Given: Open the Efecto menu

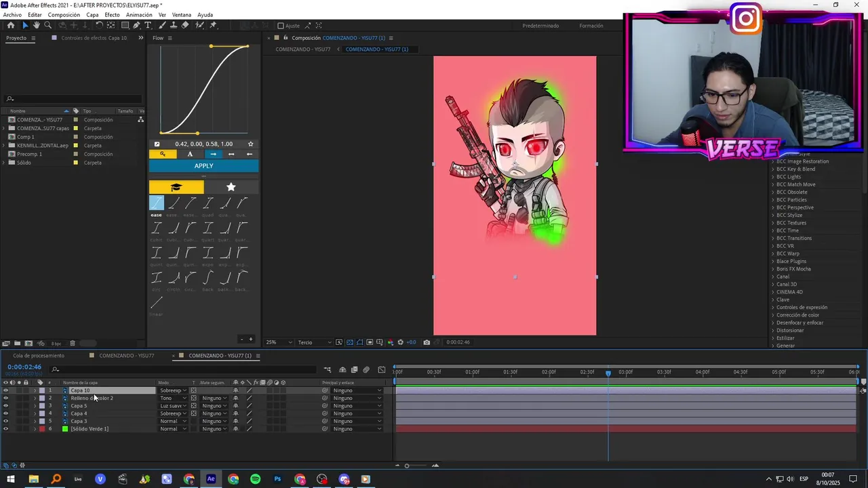Looking at the screenshot, I should click(x=112, y=15).
